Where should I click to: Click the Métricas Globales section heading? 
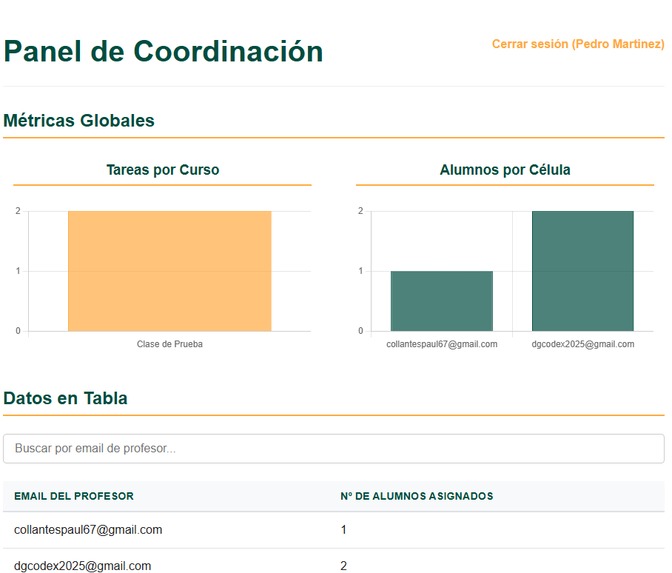coord(79,120)
